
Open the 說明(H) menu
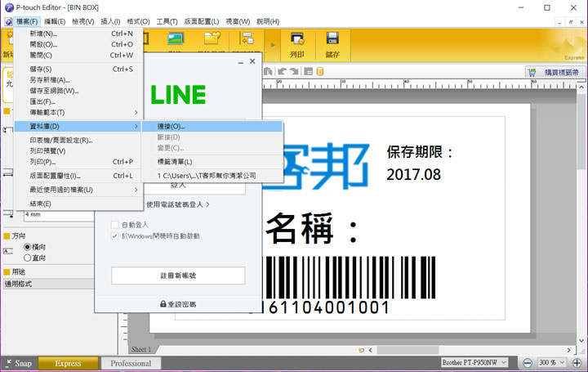click(268, 21)
